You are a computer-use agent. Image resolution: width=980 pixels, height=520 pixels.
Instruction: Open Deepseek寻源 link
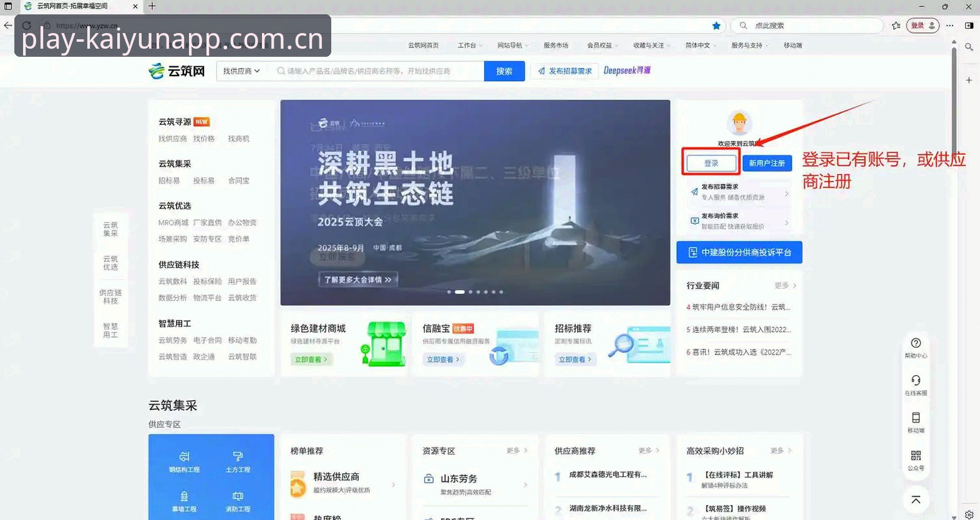pos(627,71)
